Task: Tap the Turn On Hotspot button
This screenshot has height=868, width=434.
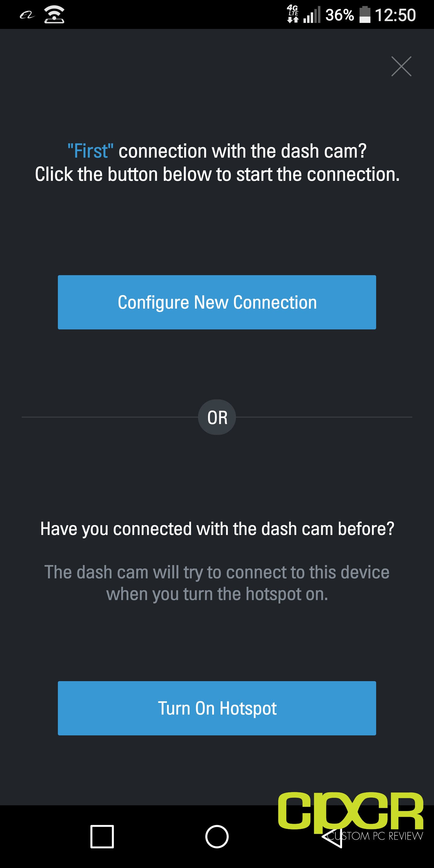Action: tap(217, 708)
